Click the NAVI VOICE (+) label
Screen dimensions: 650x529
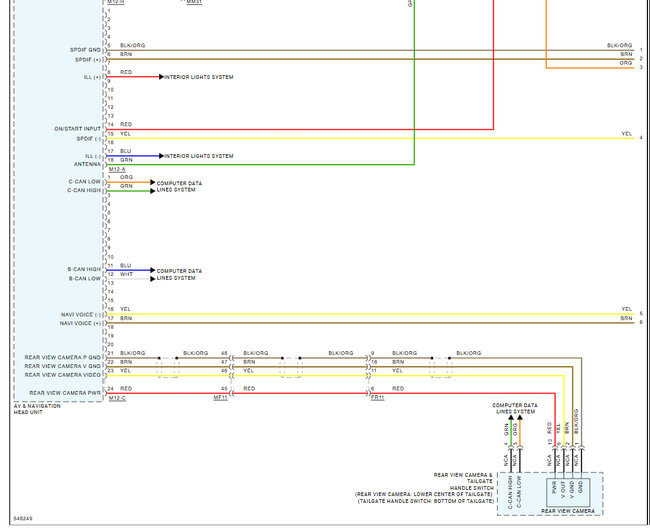80,323
